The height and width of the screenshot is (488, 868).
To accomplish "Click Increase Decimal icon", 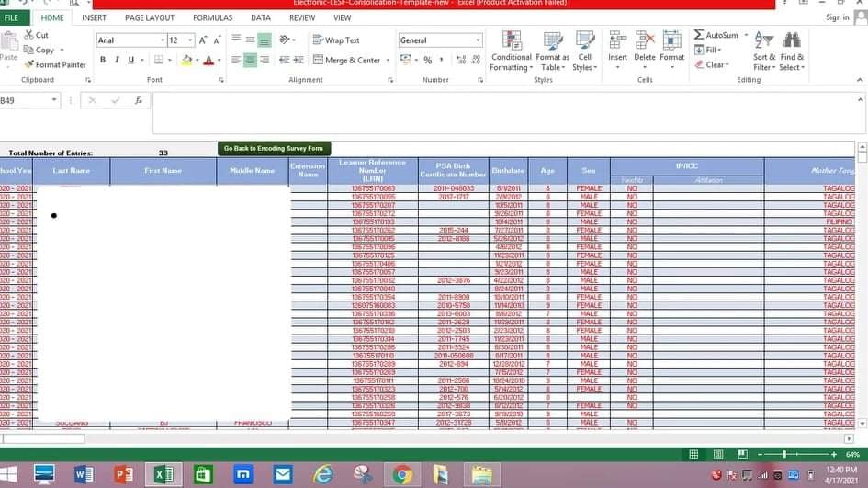I will [461, 60].
